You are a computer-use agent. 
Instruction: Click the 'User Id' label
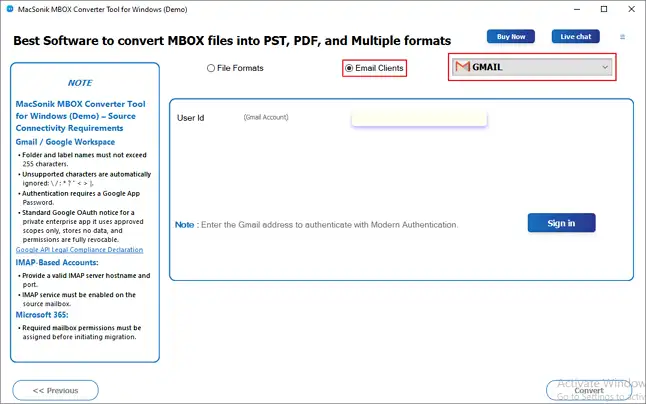pos(190,118)
